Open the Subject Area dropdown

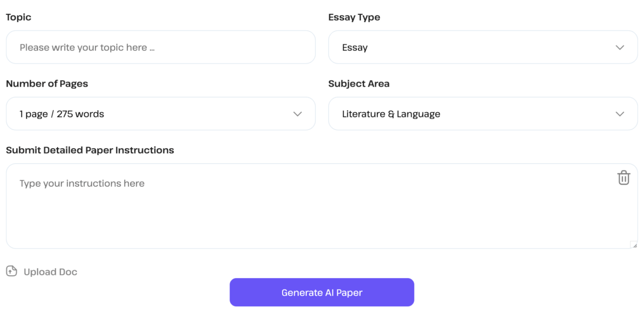483,114
